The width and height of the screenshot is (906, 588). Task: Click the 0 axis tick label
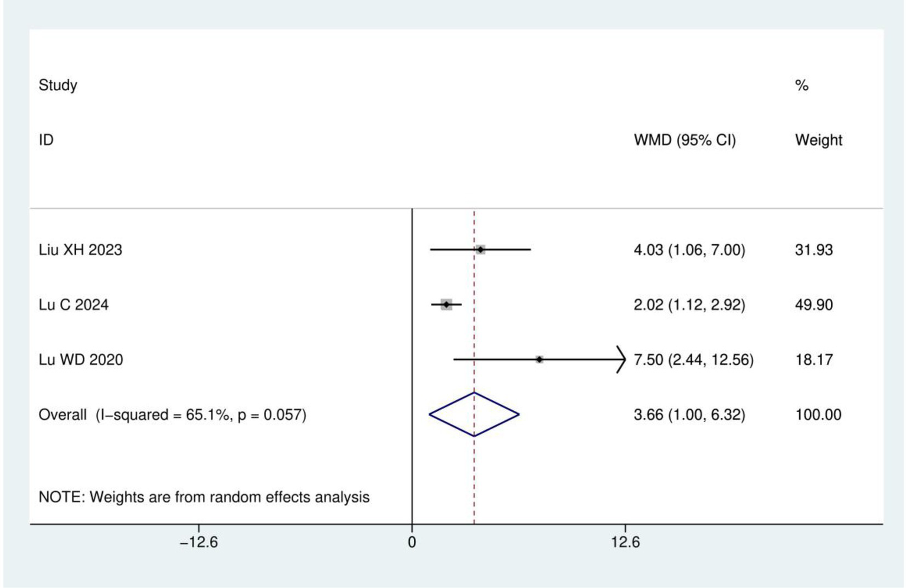click(x=412, y=542)
